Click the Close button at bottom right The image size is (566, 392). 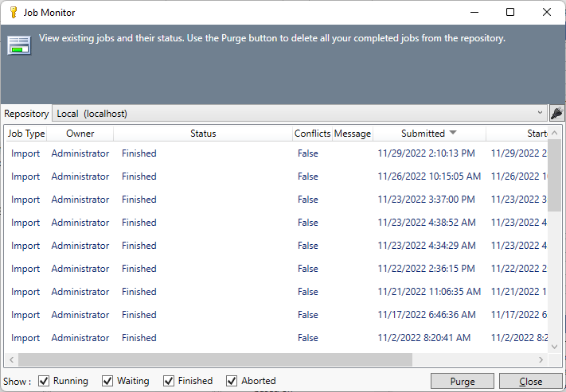pyautogui.click(x=530, y=381)
